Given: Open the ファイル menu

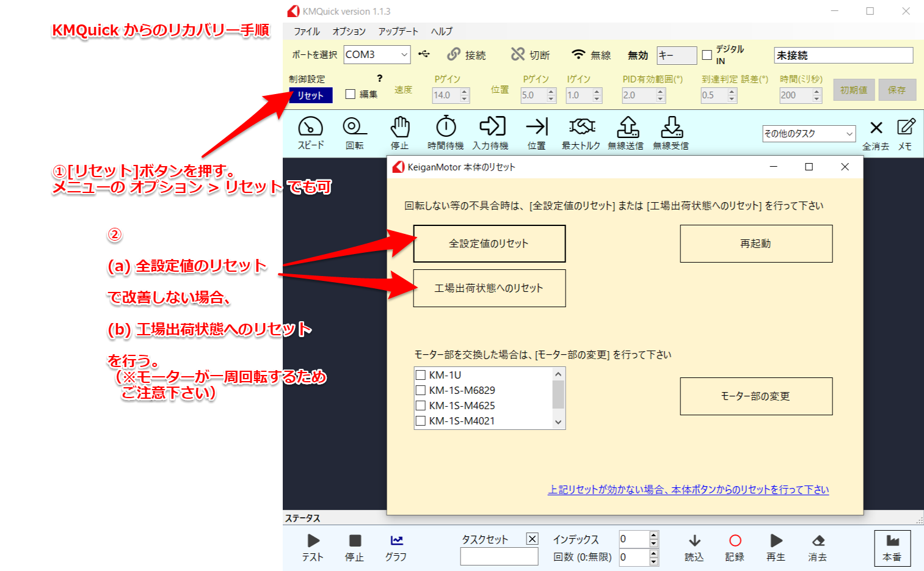Looking at the screenshot, I should coord(307,31).
